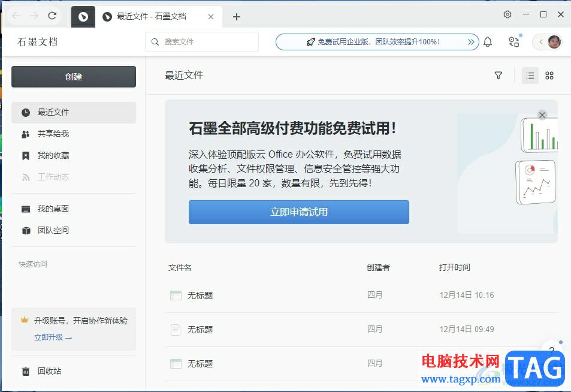
Task: Click the 立即升级 link
Action: tap(53, 337)
